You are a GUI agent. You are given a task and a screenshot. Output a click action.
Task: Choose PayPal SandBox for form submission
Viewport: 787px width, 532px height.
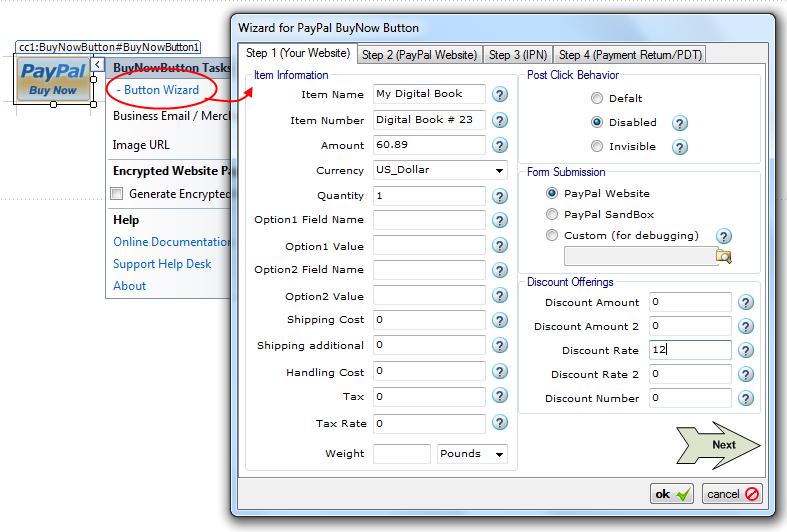pos(552,215)
